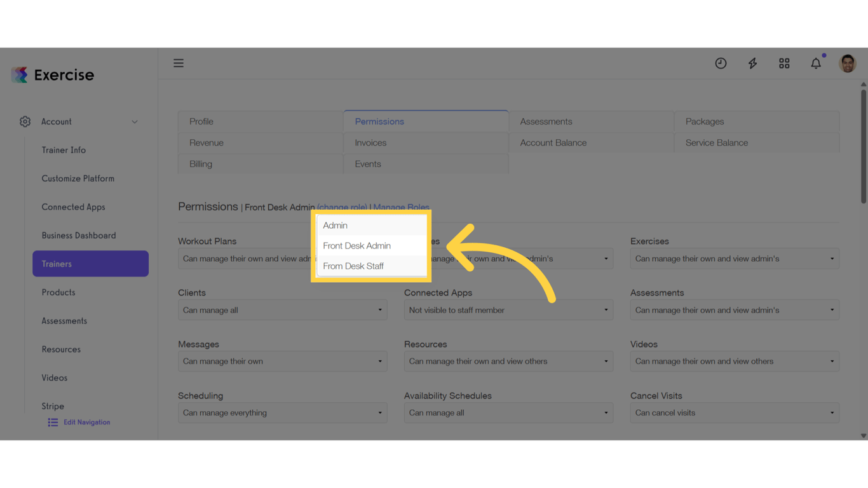Viewport: 868px width, 488px height.
Task: Click the Exercise logo icon
Action: (x=20, y=75)
